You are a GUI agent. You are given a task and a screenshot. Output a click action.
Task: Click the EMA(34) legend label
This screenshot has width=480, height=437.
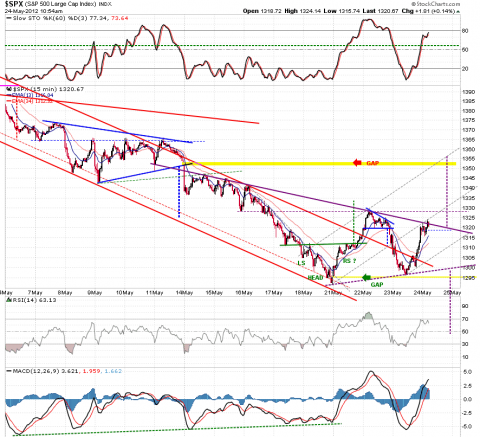click(x=32, y=101)
